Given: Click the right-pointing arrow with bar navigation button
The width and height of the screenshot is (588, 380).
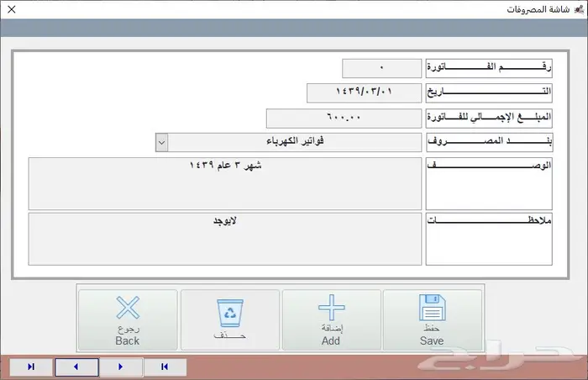Looking at the screenshot, I should (31, 367).
